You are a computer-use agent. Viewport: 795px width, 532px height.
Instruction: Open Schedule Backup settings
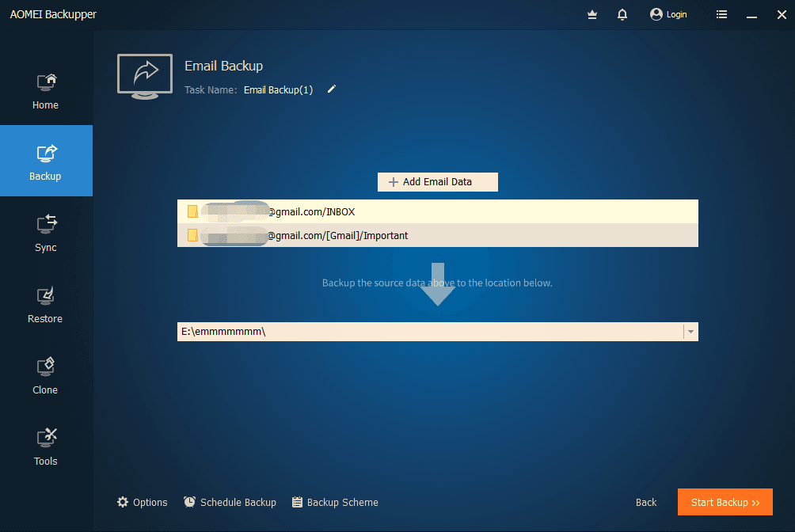tap(230, 502)
